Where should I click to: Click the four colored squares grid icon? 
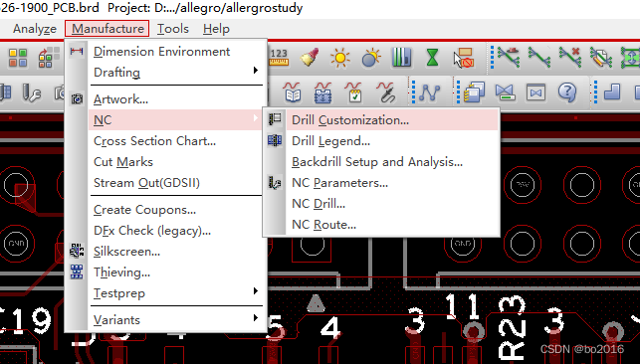click(18, 58)
